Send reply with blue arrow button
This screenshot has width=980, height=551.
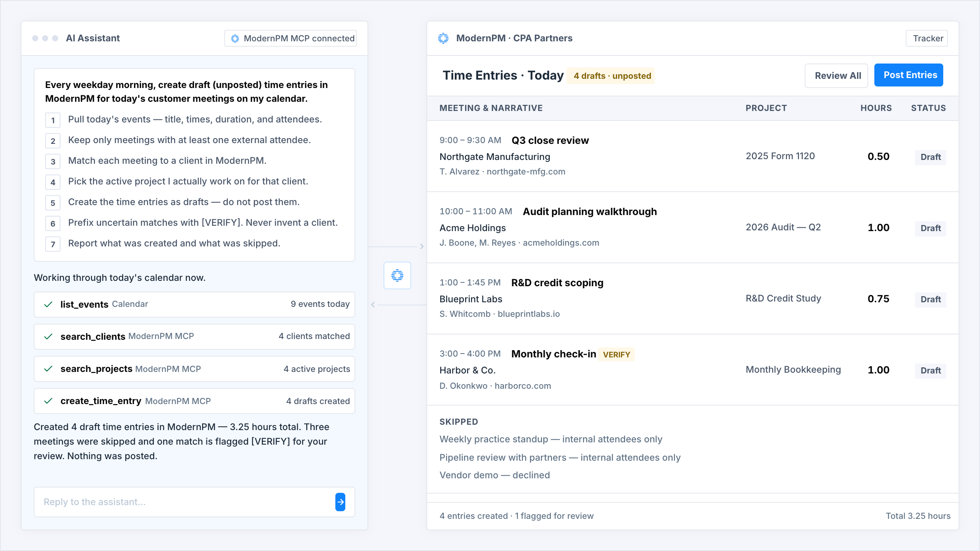(x=340, y=502)
